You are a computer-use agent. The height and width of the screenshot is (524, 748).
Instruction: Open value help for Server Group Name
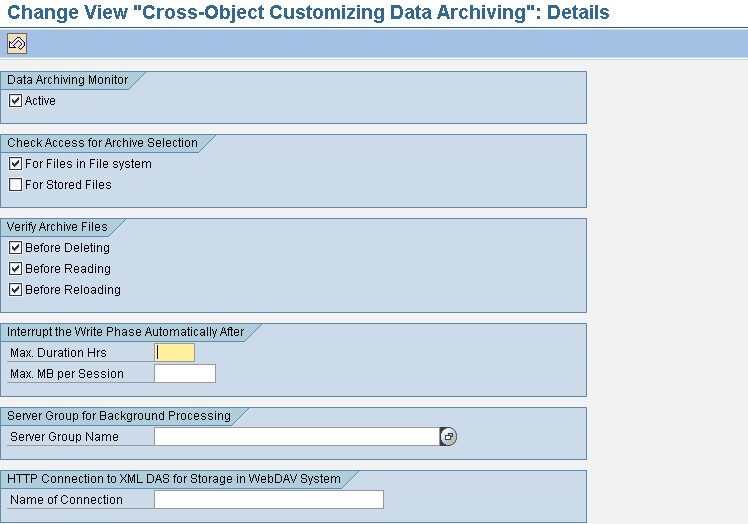pos(448,437)
